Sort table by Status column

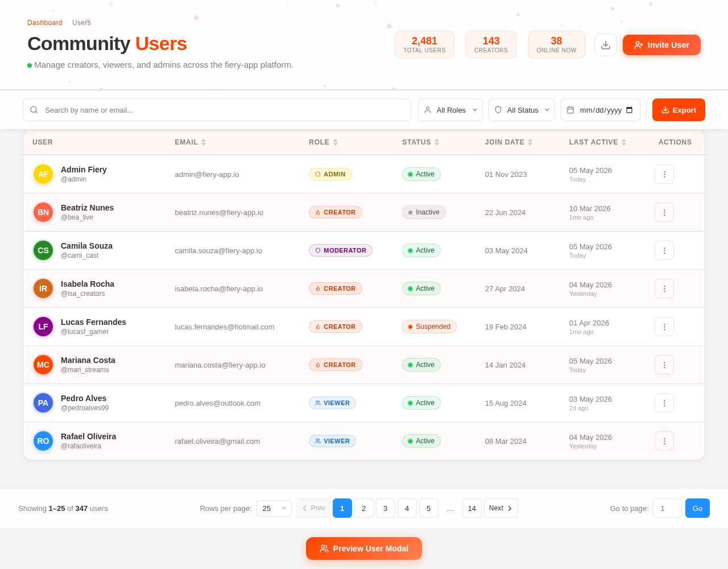pos(421,142)
